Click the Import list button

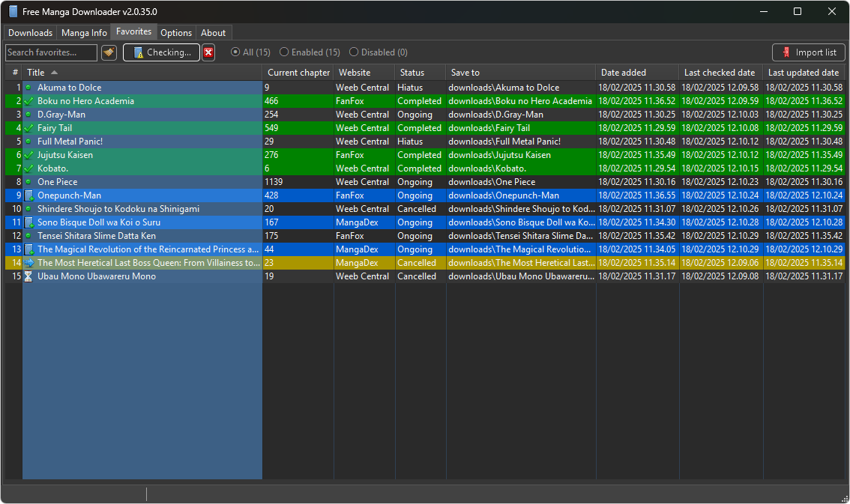pyautogui.click(x=808, y=52)
